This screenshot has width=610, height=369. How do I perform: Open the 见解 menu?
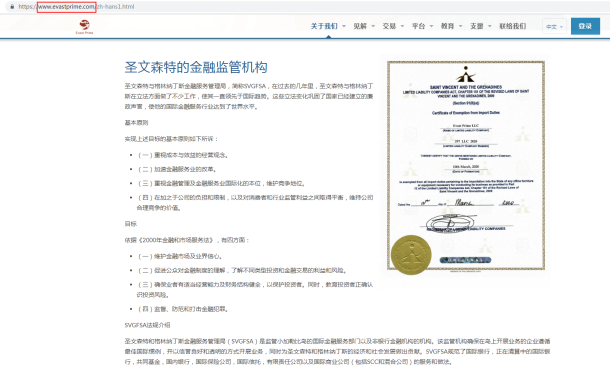[x=360, y=26]
